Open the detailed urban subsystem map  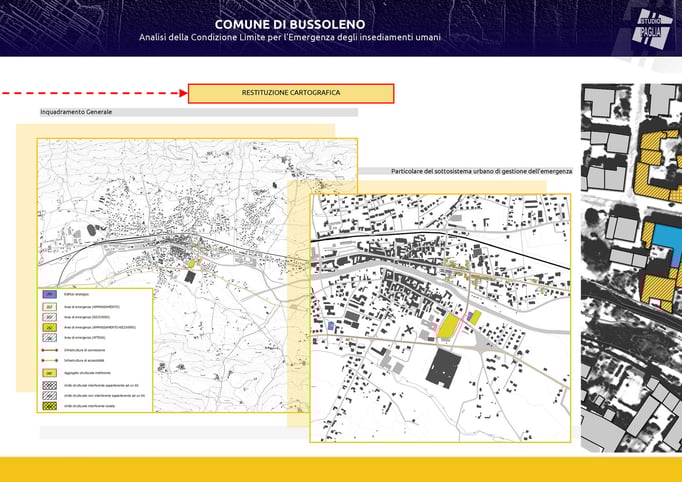(x=440, y=318)
